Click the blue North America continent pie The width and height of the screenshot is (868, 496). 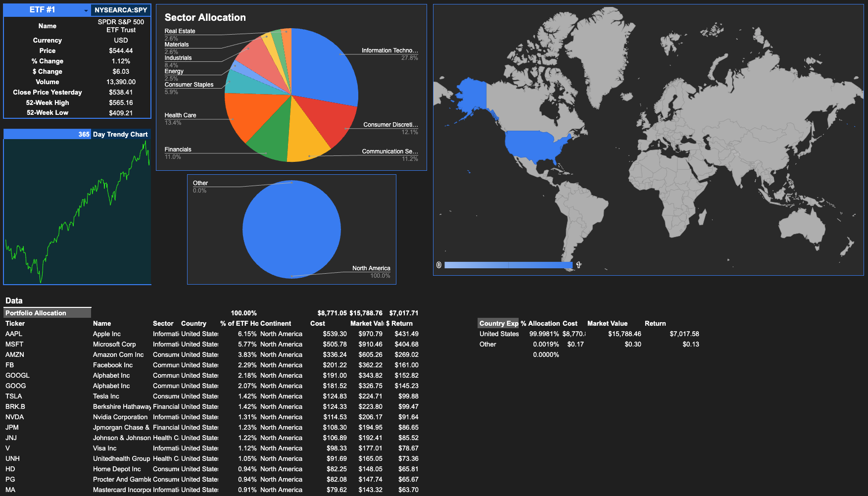pyautogui.click(x=291, y=229)
